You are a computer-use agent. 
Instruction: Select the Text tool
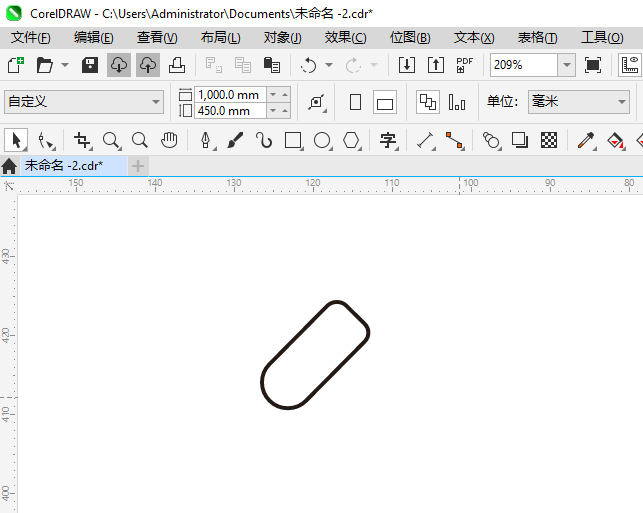coord(388,140)
